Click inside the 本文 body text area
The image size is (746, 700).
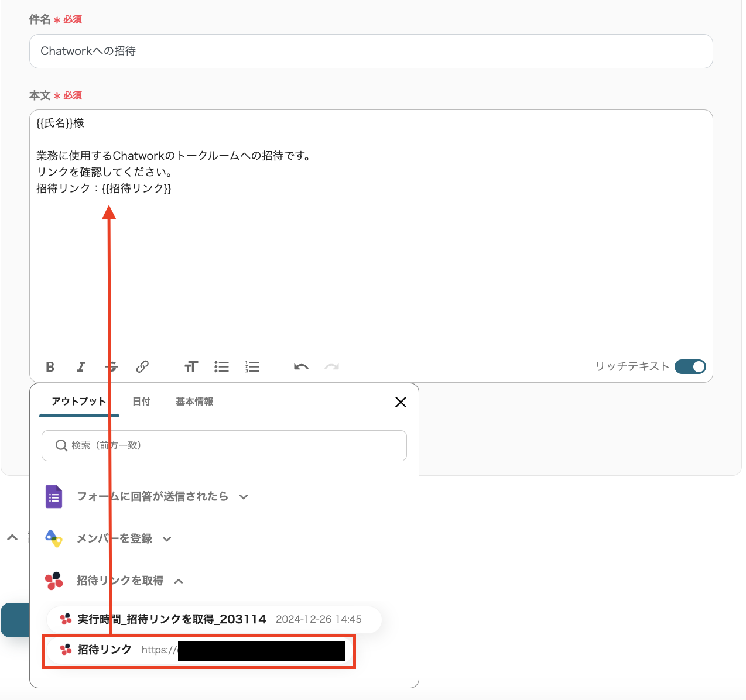pyautogui.click(x=371, y=231)
